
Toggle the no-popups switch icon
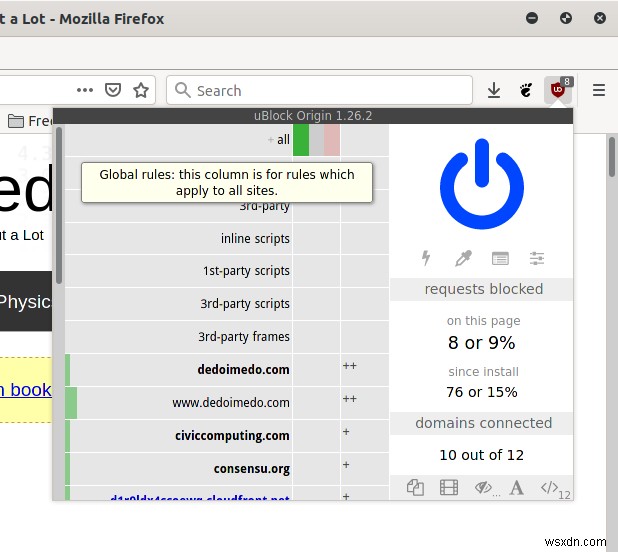(415, 487)
